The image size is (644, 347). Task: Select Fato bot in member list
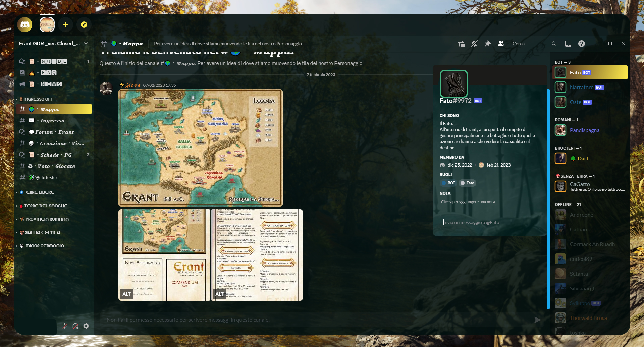(590, 72)
